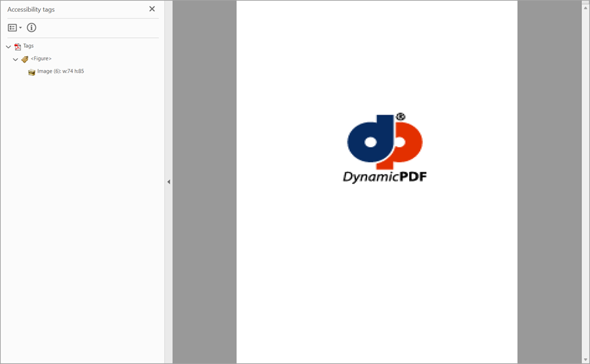
Task: Click the scroll down arrow of document
Action: click(x=585, y=358)
